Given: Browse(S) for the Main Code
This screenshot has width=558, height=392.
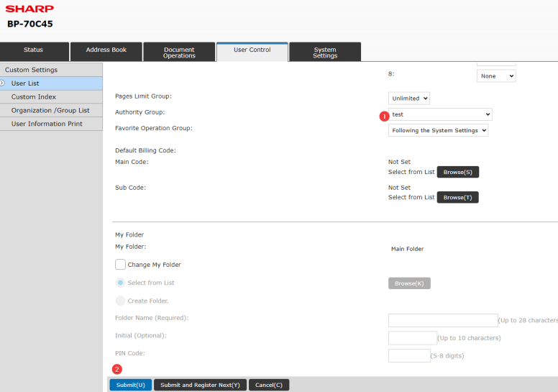Looking at the screenshot, I should click(457, 172).
